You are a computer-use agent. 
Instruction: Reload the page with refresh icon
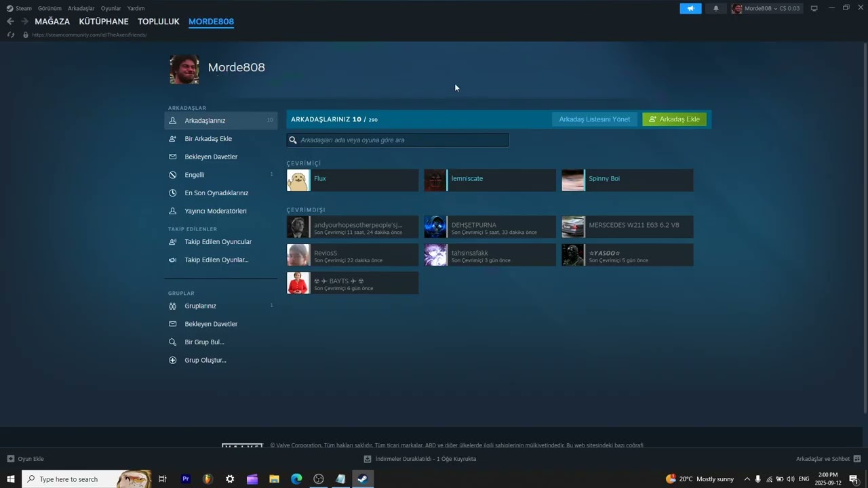click(10, 35)
